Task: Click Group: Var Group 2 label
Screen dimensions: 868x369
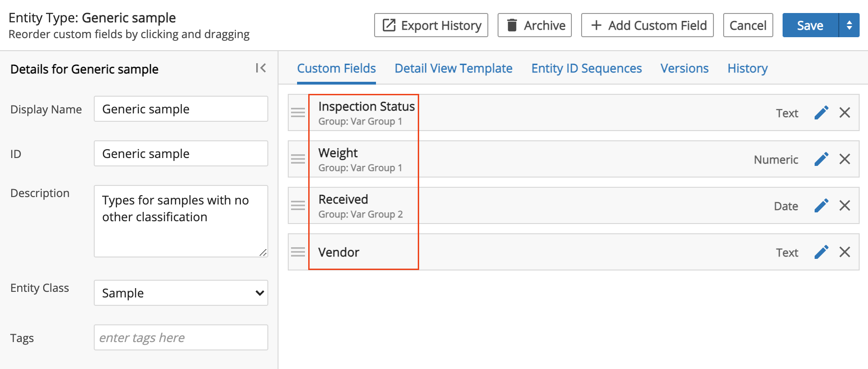Action: point(361,214)
